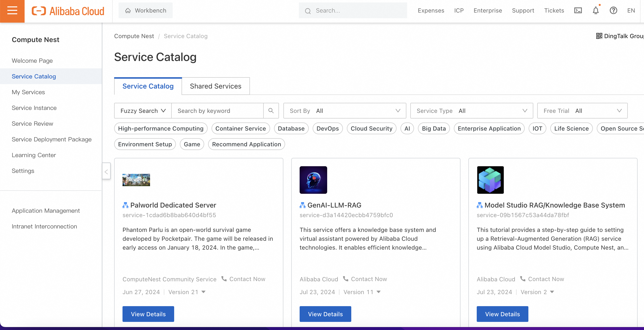Viewport: 644px width, 330px height.
Task: Click the GenAI-LLM-RAG brain image
Action: coord(313,180)
